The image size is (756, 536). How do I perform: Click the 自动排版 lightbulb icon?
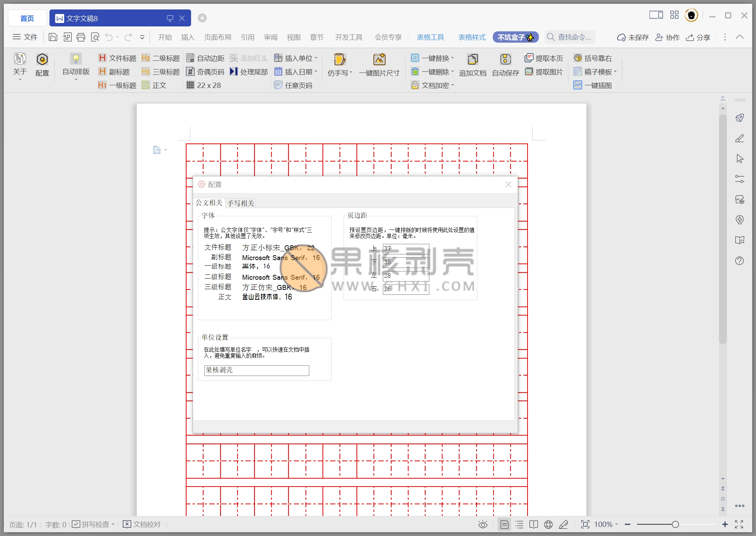tap(76, 59)
